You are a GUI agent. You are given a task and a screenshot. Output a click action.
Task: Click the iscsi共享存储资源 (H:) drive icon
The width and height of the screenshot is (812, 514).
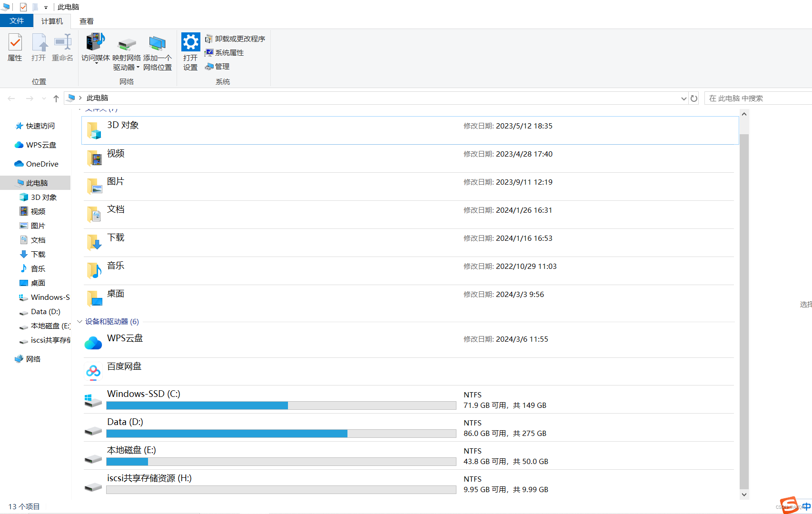pos(93,487)
